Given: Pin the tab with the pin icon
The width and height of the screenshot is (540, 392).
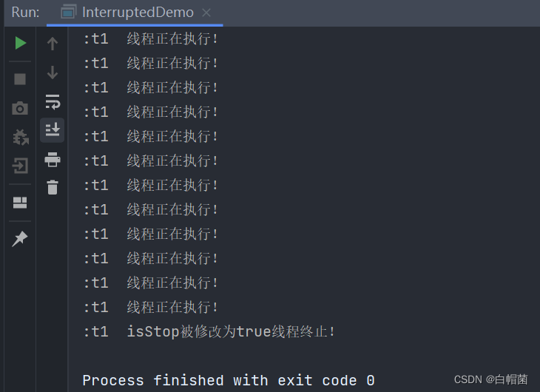Looking at the screenshot, I should (20, 238).
